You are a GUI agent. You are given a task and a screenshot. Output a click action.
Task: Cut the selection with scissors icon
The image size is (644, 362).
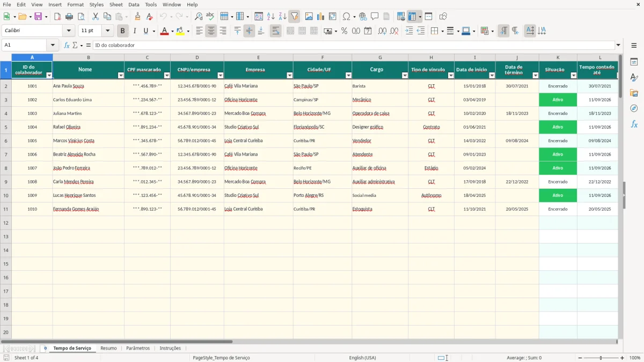96,17
